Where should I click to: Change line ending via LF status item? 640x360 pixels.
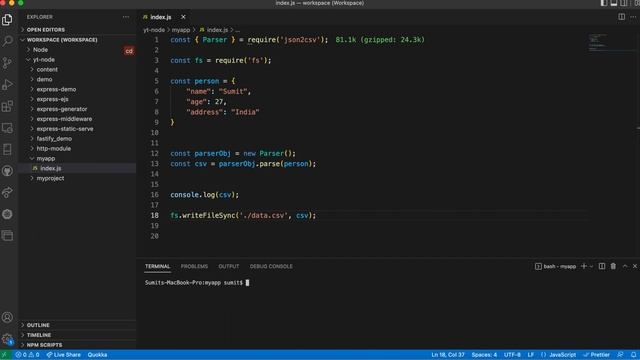pyautogui.click(x=531, y=355)
